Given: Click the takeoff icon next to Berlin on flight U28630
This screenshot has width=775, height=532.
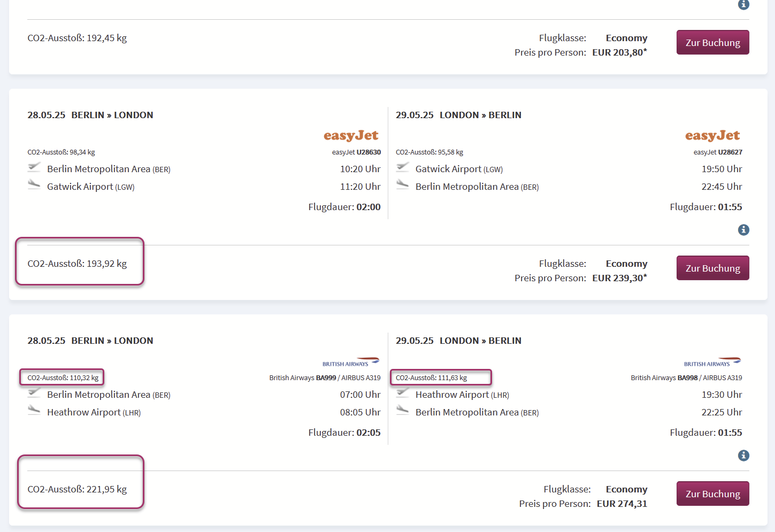Looking at the screenshot, I should point(34,167).
